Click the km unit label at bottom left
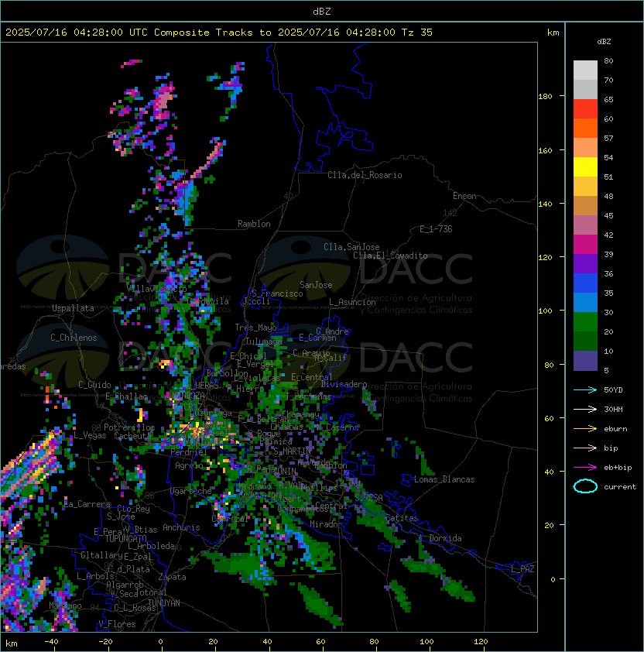 [x=12, y=643]
